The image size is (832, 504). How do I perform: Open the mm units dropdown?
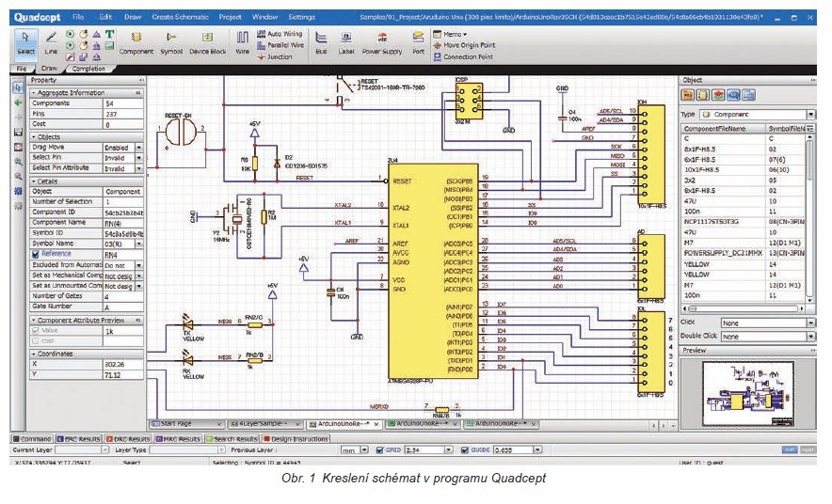364,450
